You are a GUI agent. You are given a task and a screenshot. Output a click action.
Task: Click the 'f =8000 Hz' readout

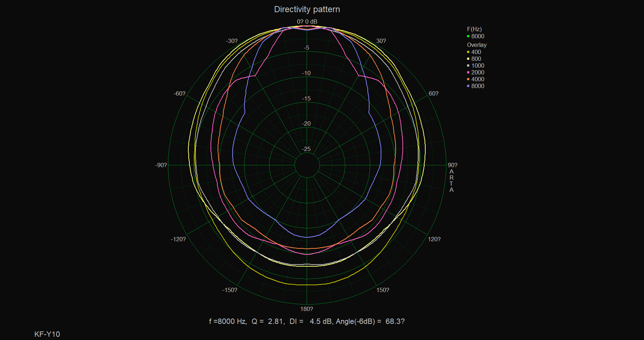point(227,321)
